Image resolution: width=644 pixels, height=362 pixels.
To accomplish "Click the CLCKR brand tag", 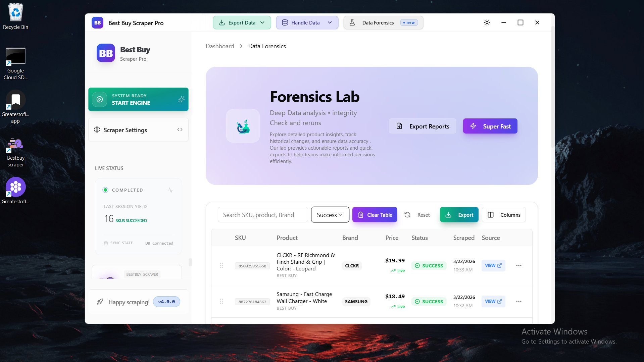I will [x=352, y=266].
